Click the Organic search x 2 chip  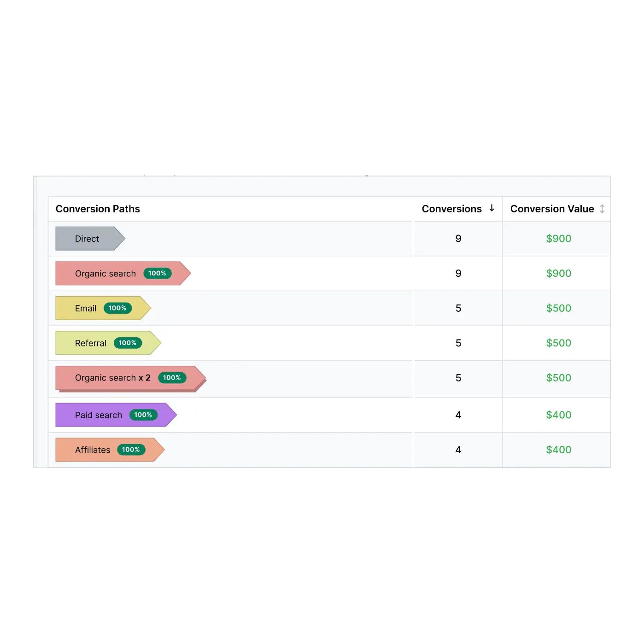(112, 378)
